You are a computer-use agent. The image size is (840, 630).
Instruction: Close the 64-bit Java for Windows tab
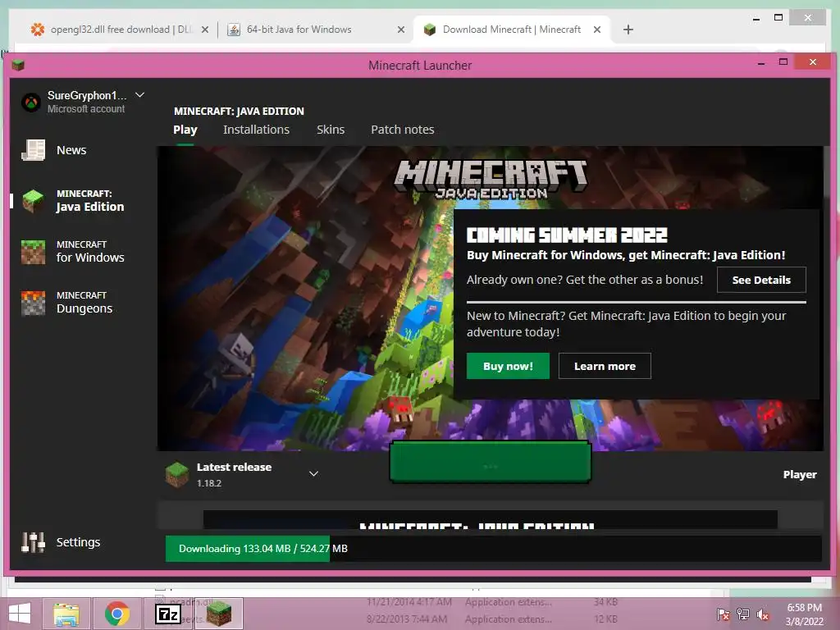(400, 30)
